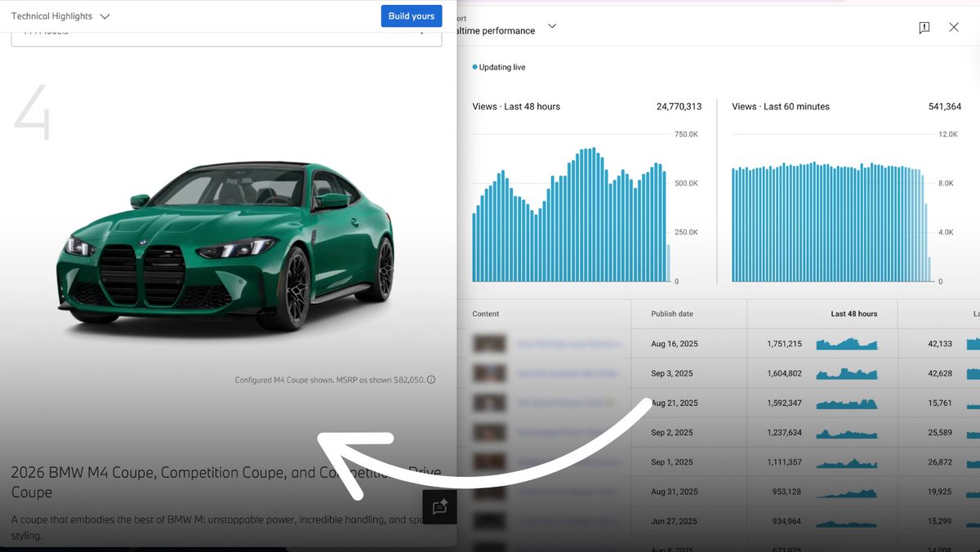The height and width of the screenshot is (552, 980).
Task: Open the video thumbnail in Aug 16, 2025 row
Action: click(489, 344)
